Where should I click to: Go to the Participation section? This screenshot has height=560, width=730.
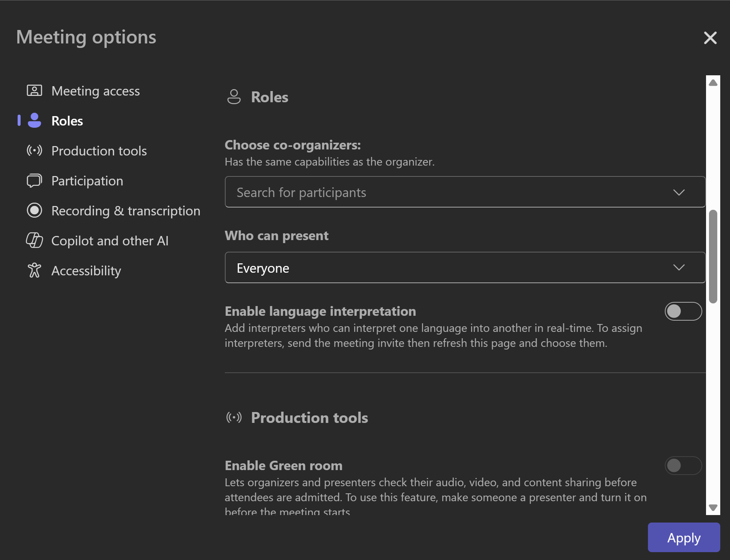(x=87, y=181)
